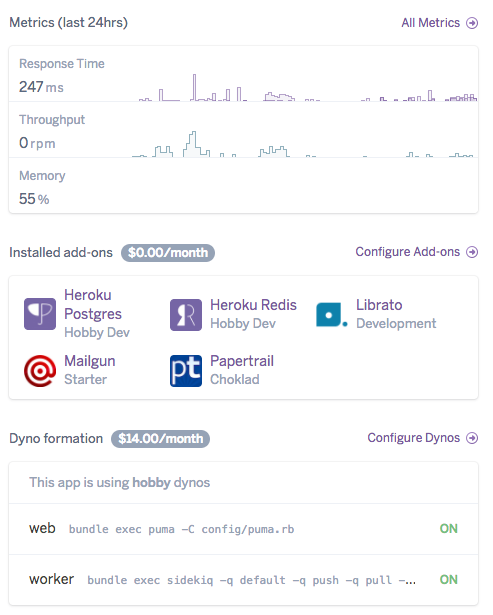
Task: Open the Heroku Redis name link
Action: coord(253,305)
